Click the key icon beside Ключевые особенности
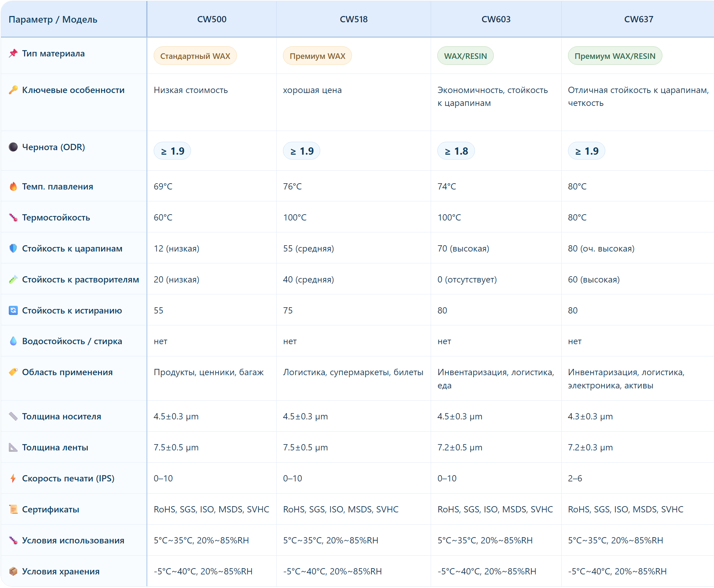 point(13,90)
